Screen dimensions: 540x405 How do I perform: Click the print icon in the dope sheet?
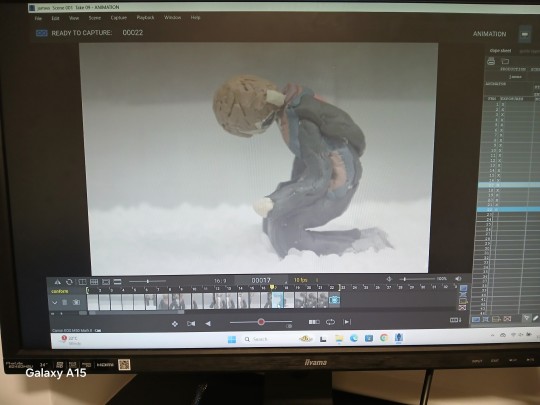coord(491,61)
